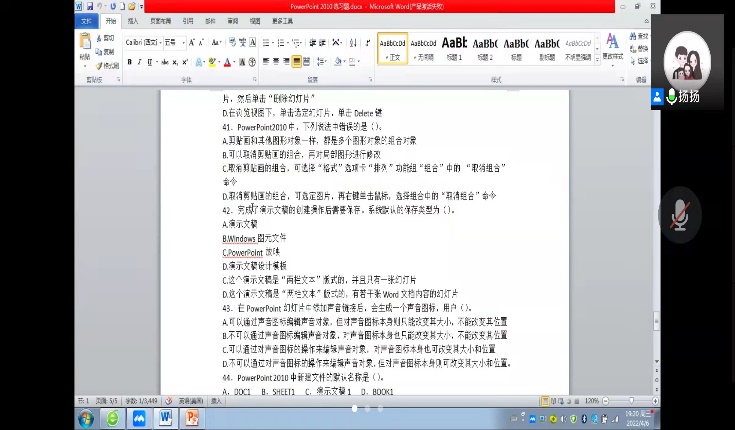Click the Paste icon in the clipboard group

pos(85,48)
